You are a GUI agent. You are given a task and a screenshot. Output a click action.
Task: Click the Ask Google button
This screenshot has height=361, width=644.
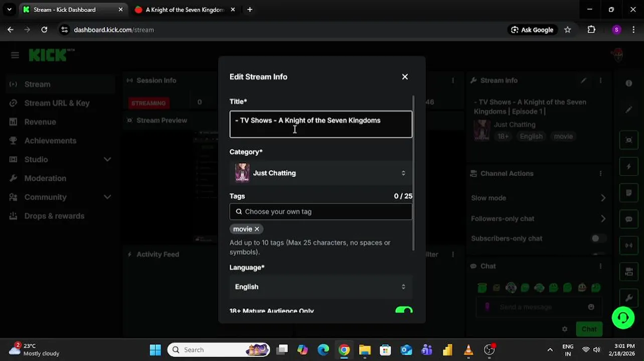pos(532,30)
